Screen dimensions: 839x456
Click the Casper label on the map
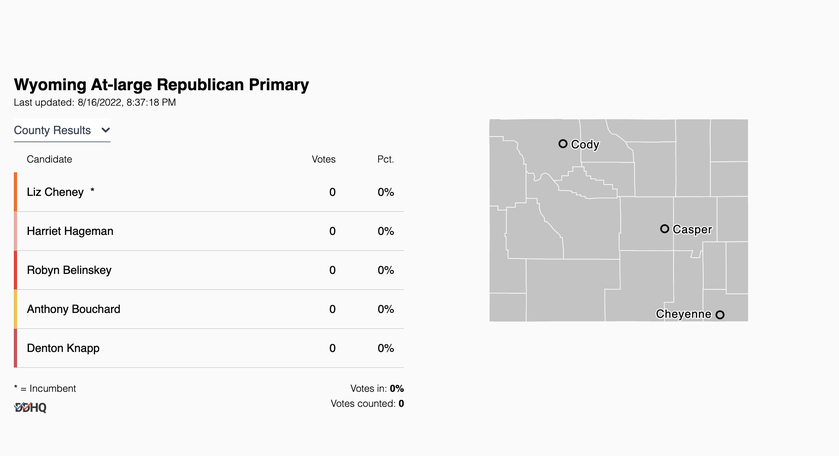(692, 230)
